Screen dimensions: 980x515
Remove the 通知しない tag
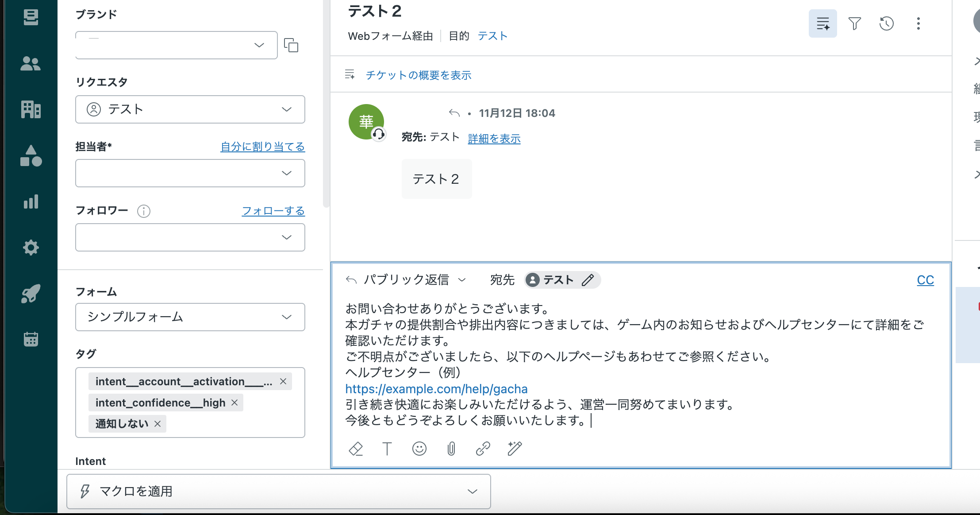coord(158,424)
